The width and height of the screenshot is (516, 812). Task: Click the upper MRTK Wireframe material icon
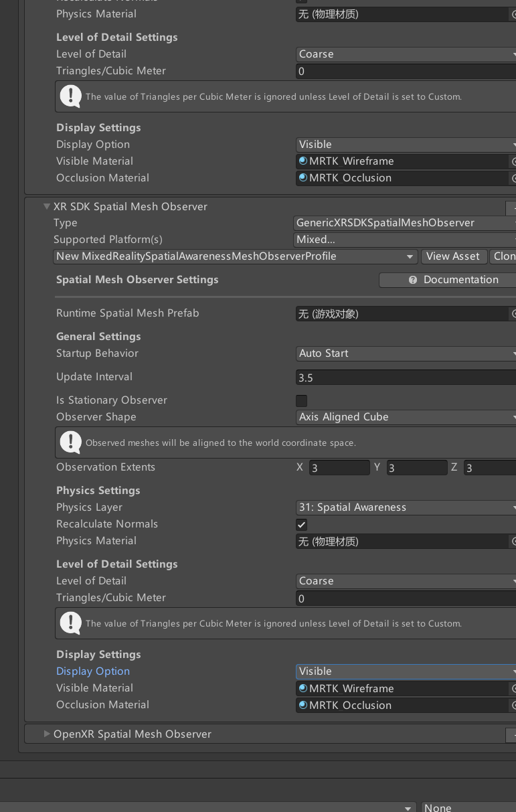coord(303,161)
